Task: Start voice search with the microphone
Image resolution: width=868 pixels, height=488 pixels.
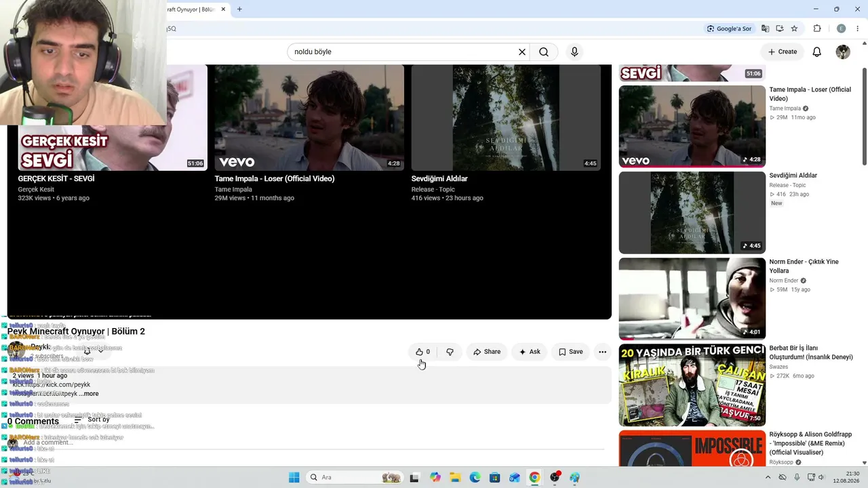Action: 574,52
